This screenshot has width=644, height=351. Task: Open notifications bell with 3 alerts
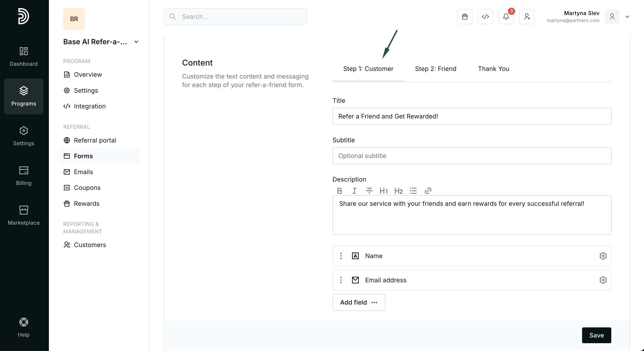pos(506,17)
